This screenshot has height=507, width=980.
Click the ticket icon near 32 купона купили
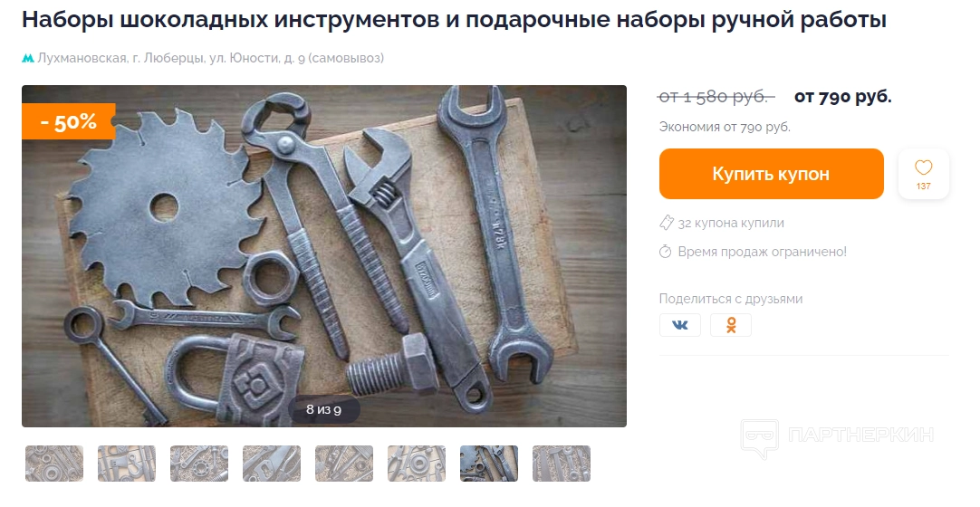tap(667, 223)
